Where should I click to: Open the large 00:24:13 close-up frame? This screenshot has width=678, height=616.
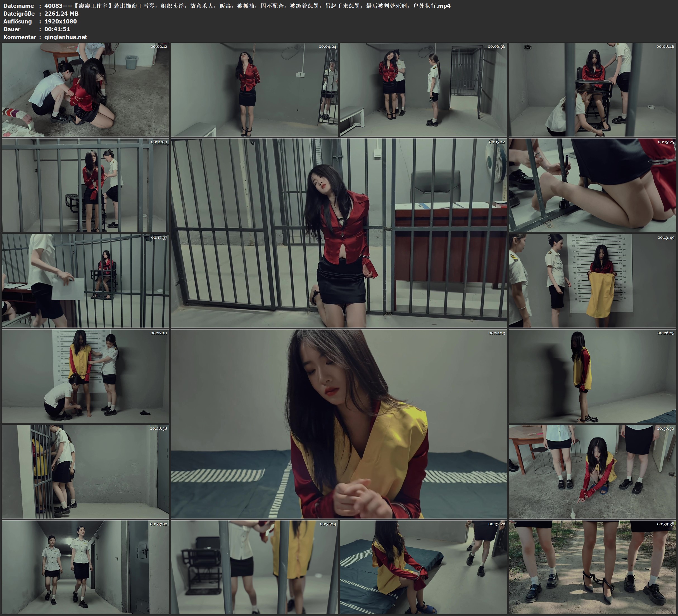pyautogui.click(x=339, y=424)
